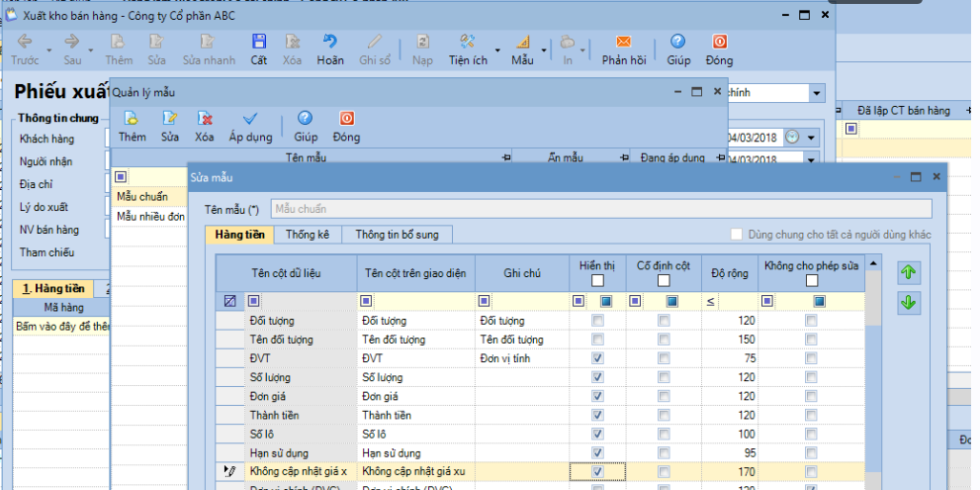Close Quản lý mẫu with its Đóng icon
Image resolution: width=980 pixels, height=490 pixels.
346,118
